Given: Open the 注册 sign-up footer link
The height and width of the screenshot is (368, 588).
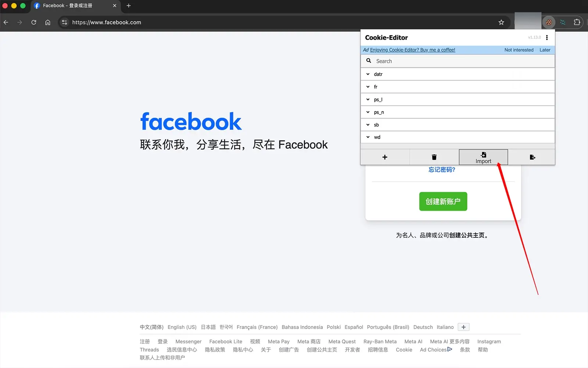Looking at the screenshot, I should coord(145,342).
